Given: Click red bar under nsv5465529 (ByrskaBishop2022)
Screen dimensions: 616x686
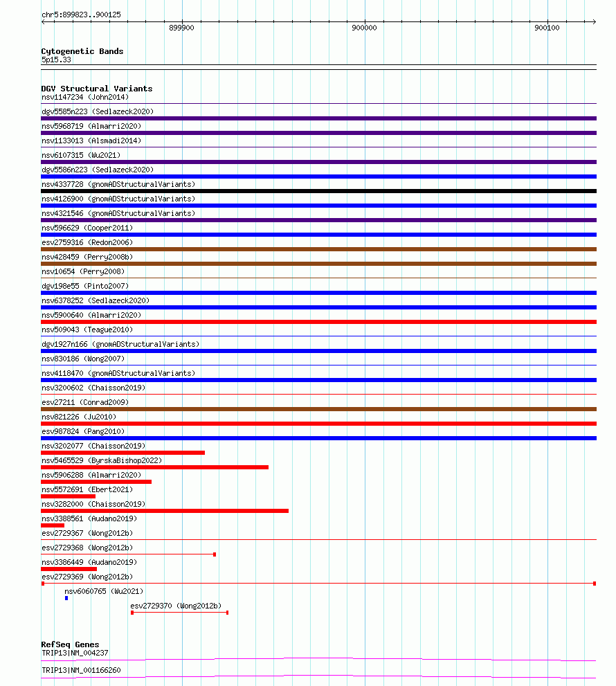Looking at the screenshot, I should [155, 467].
